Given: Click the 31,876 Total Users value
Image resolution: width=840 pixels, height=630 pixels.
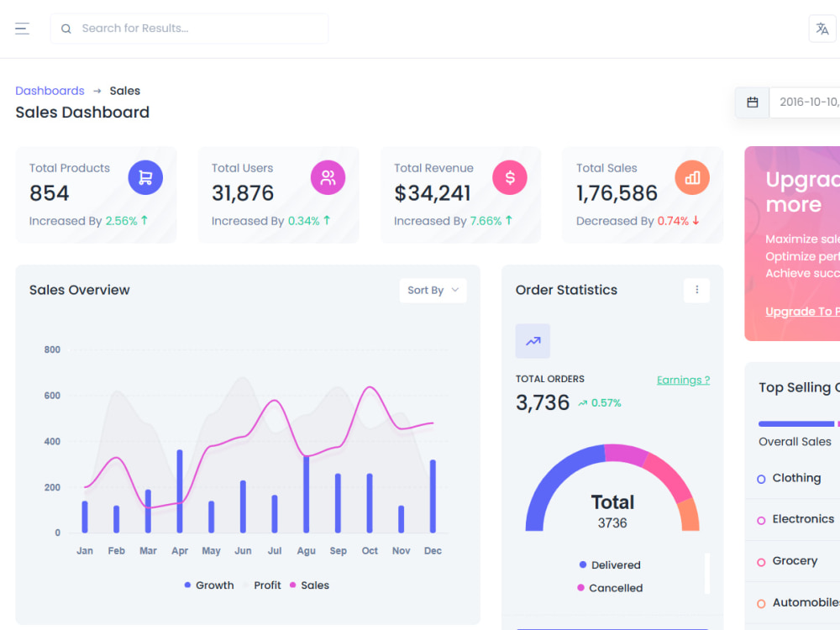Looking at the screenshot, I should coord(243,193).
